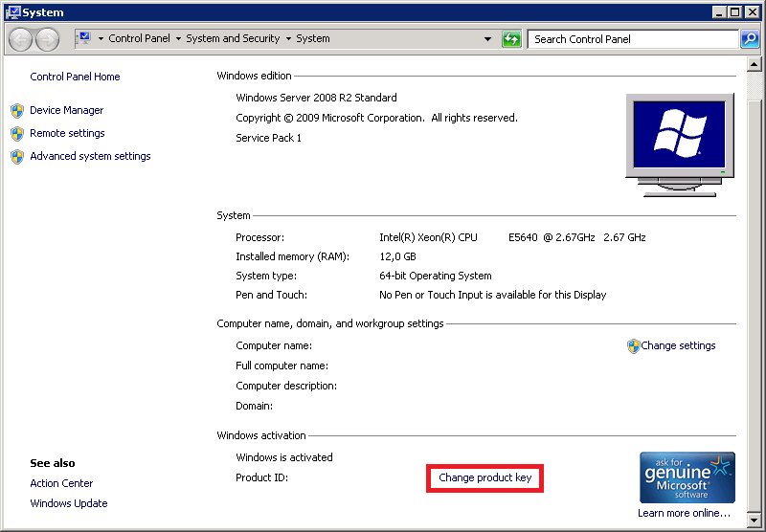Click the Full computer name label
766x532 pixels.
coord(282,366)
